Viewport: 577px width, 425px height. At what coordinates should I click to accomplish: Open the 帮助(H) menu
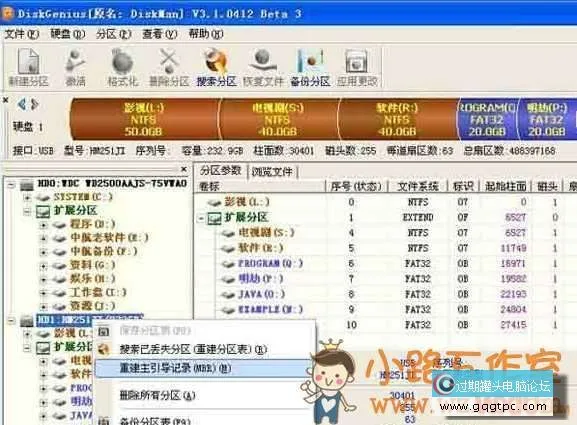tap(205, 34)
